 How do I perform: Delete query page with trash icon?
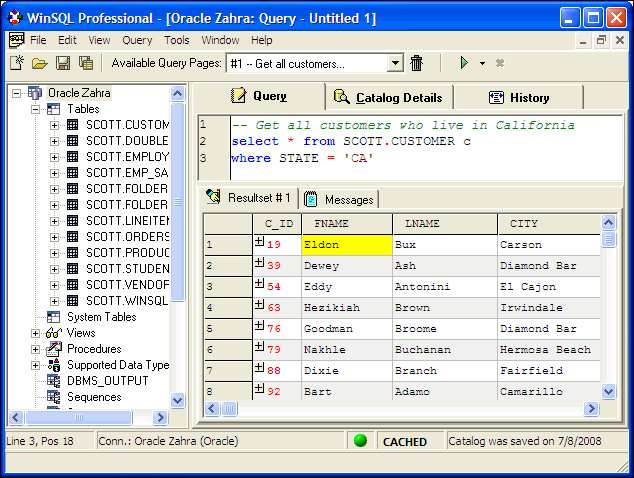coord(416,63)
